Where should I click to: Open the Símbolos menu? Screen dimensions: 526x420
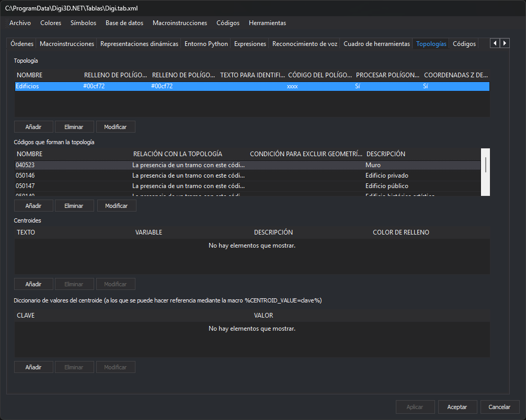tap(83, 23)
